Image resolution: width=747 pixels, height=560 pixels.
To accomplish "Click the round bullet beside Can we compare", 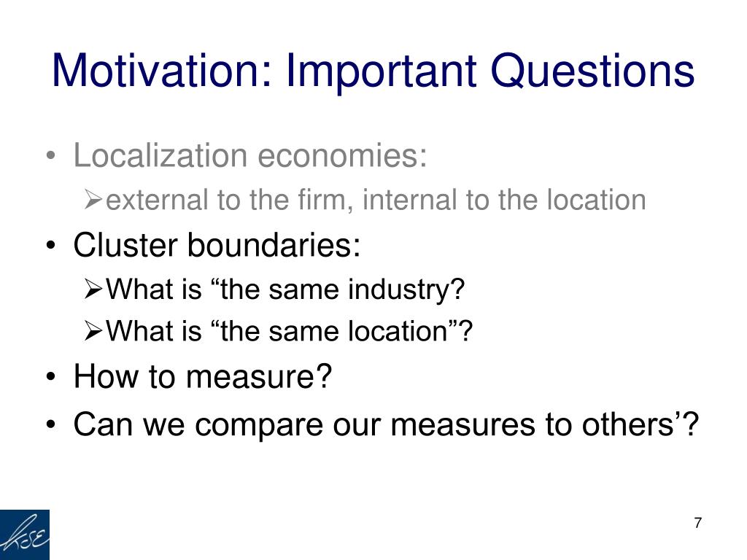I will point(51,425).
